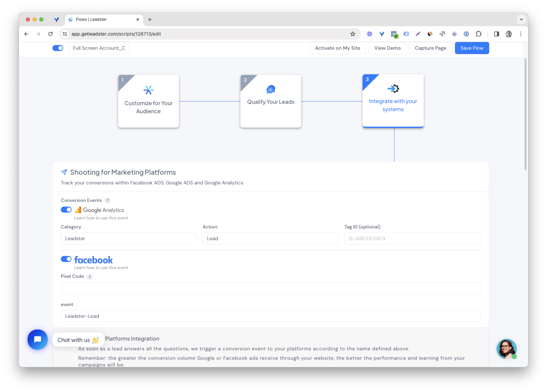Open the browser profile avatar menu
This screenshot has width=547, height=392.
pyautogui.click(x=509, y=34)
